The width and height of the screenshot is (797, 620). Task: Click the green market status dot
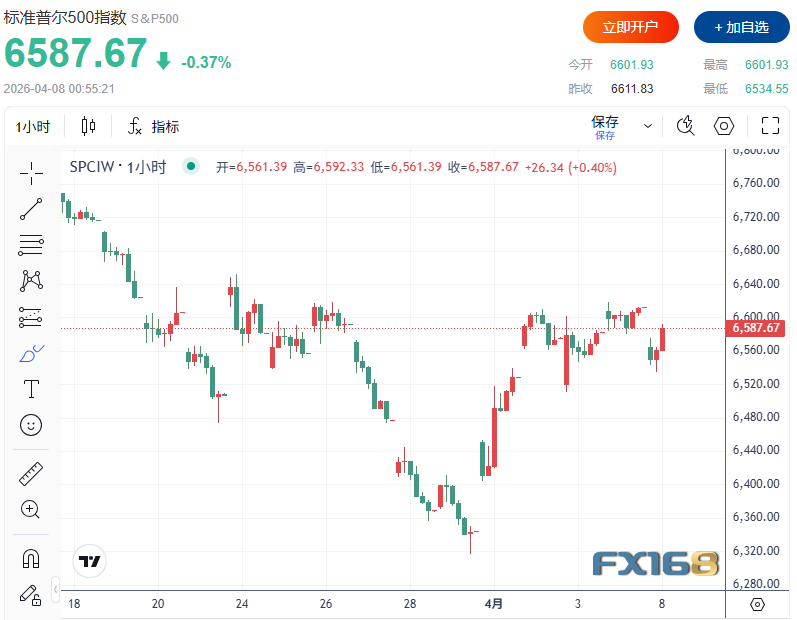191,166
